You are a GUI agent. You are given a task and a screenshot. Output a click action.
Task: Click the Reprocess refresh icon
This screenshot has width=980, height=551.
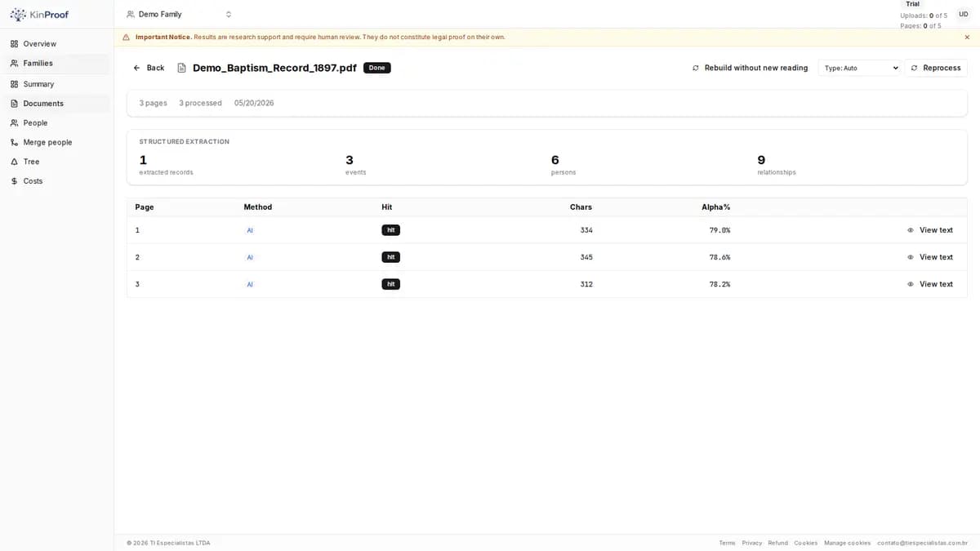pos(914,68)
